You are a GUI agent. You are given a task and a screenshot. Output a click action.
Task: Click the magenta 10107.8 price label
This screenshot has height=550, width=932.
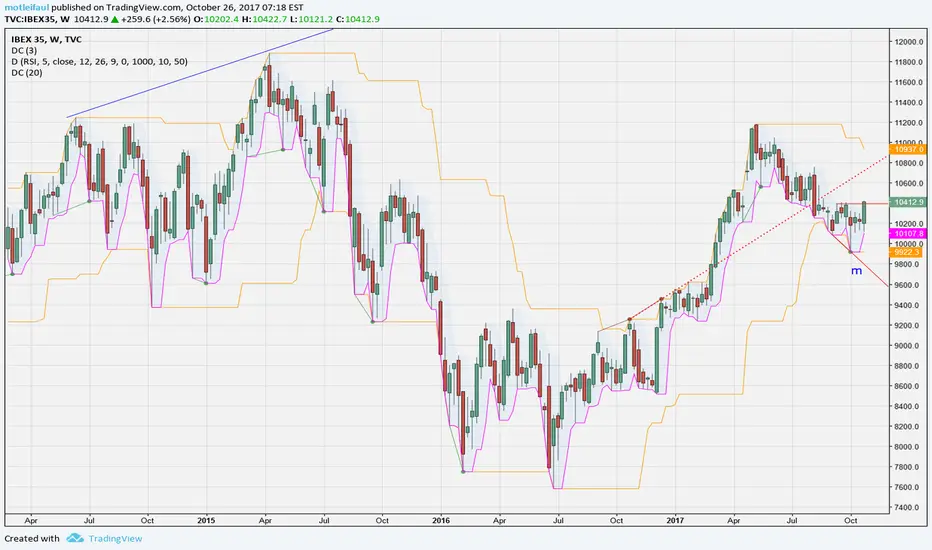pos(908,234)
